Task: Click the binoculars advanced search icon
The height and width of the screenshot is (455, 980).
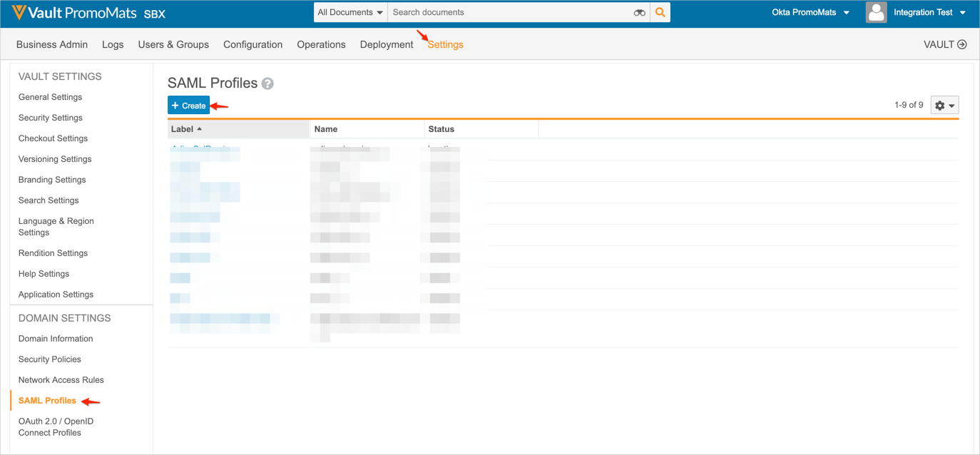Action: (639, 13)
